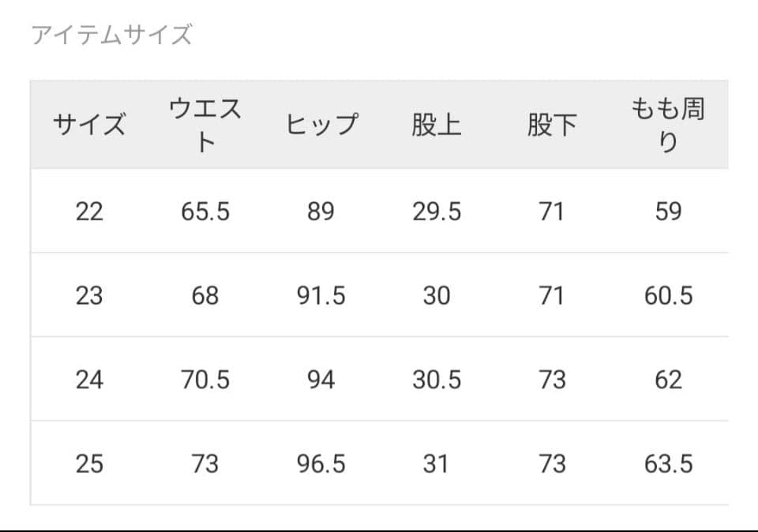The image size is (758, 532).
Task: Select the 91.5 hip measurement cell
Action: [321, 295]
